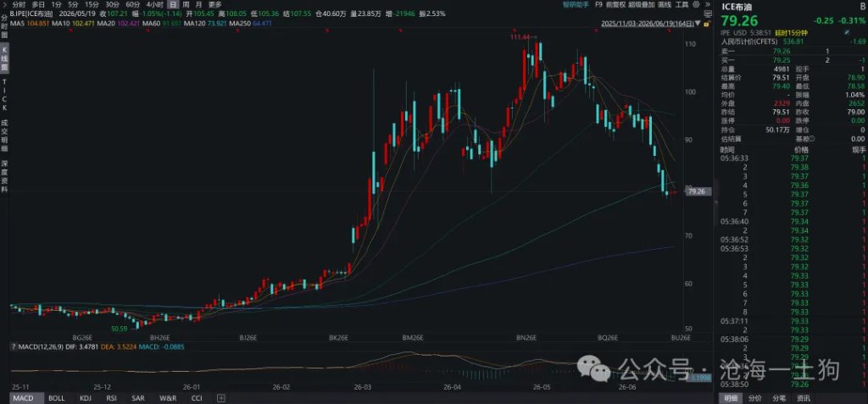This screenshot has height=404, width=868.
Task: Open TICK view in left sidebar
Action: (4, 95)
